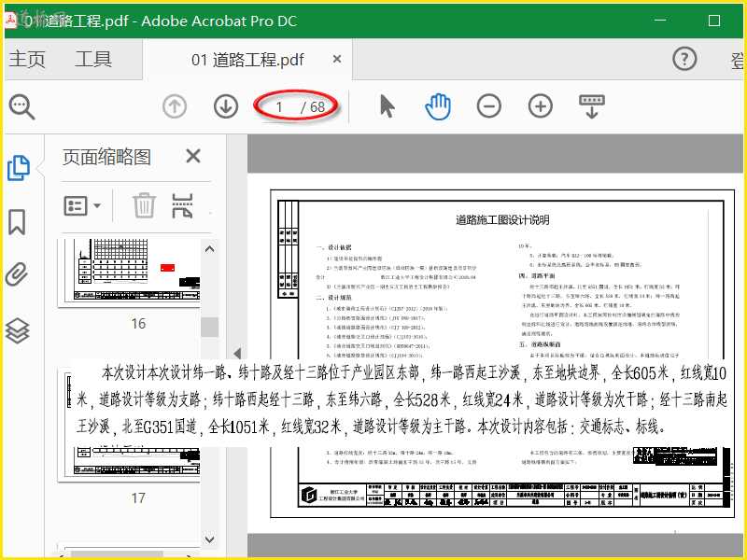Screen dimensions: 747x560
Task: Maximize the Acrobat window
Action: (x=713, y=21)
